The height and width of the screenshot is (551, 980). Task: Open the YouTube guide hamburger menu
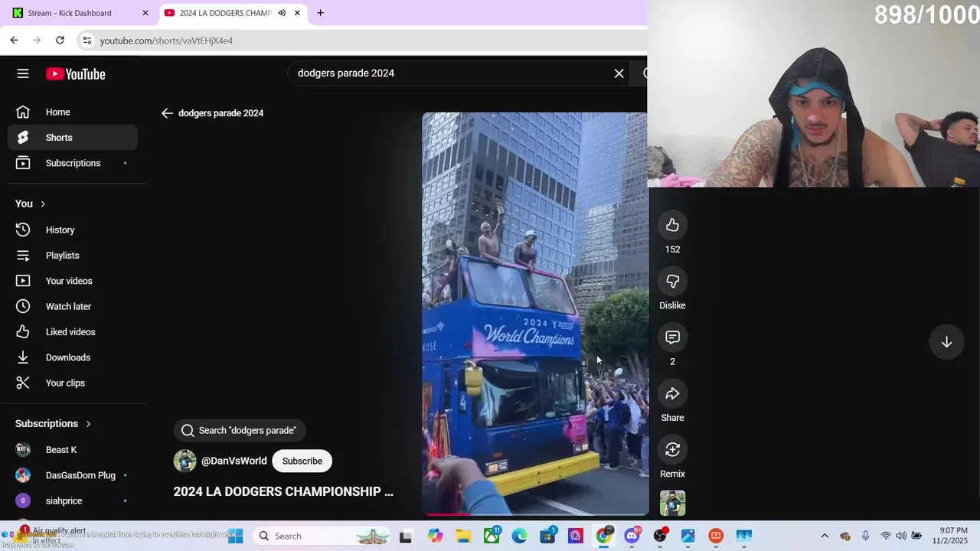pos(23,73)
